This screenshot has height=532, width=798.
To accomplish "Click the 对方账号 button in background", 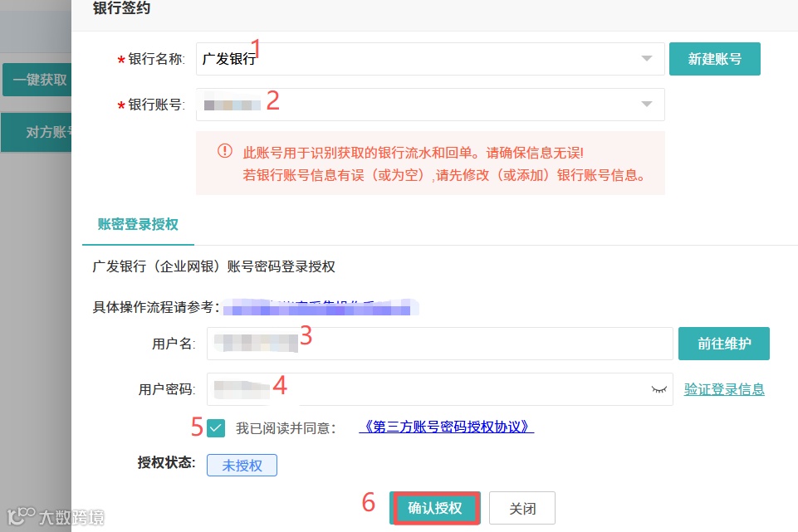I will pos(37,133).
